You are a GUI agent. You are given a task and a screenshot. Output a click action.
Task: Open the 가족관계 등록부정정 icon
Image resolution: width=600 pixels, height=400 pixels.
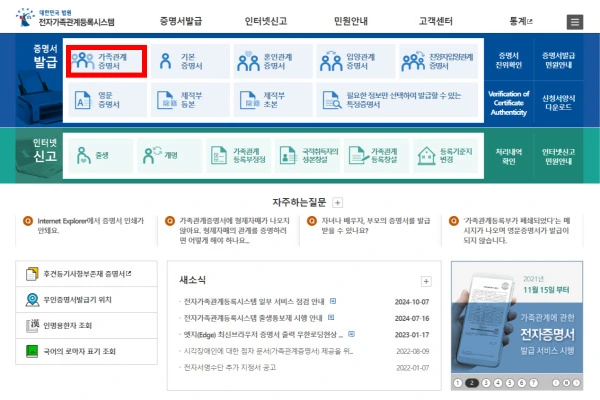click(219, 155)
